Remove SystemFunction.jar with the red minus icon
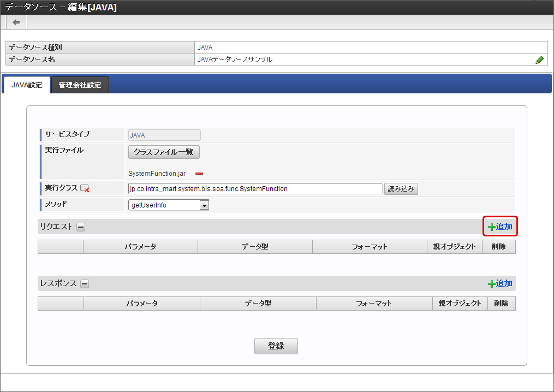The image size is (554, 392). 199,174
